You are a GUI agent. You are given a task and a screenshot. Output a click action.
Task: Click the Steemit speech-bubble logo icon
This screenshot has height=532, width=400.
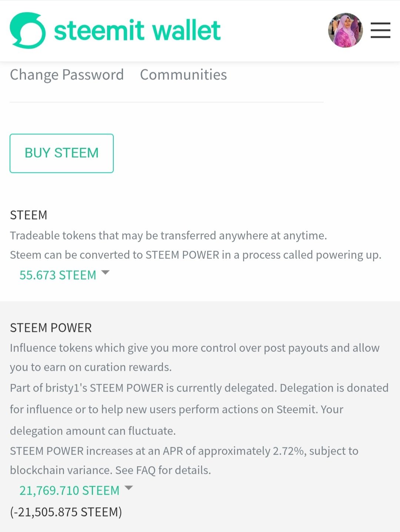pos(28,31)
